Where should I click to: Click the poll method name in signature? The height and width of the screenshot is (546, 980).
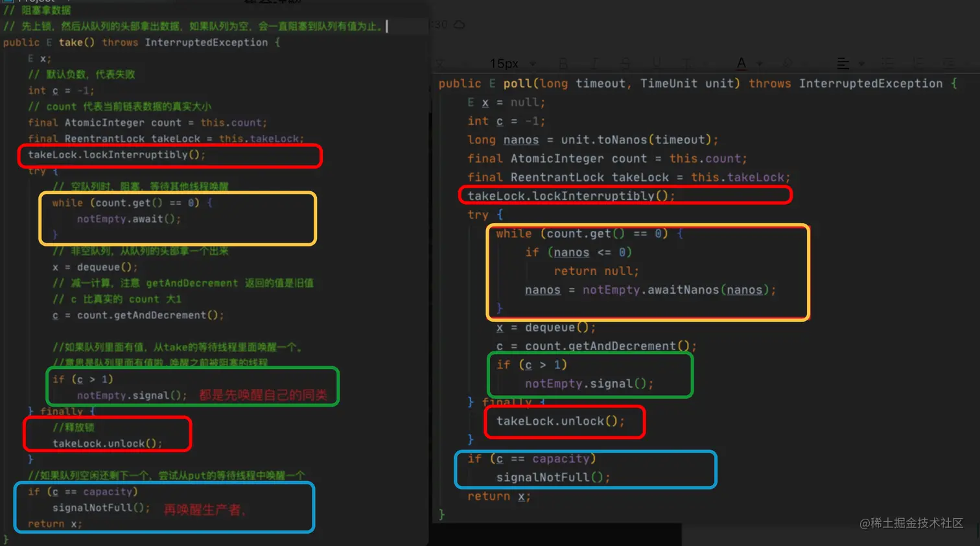click(517, 83)
